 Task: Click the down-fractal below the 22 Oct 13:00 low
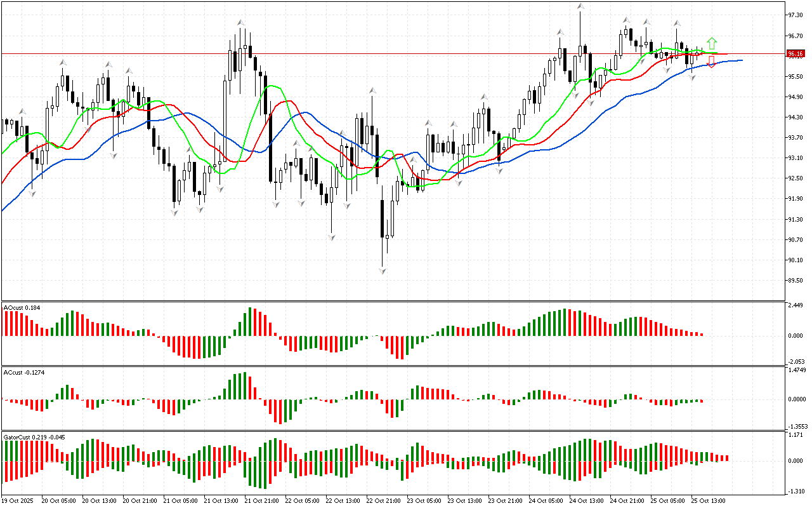[331, 237]
